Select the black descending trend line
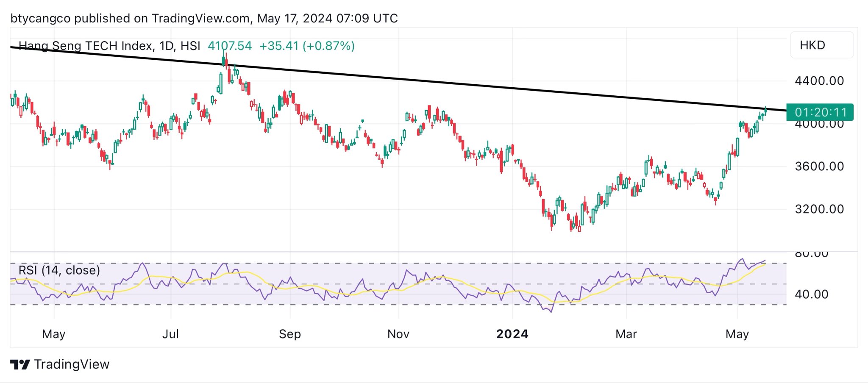This screenshot has width=868, height=383. (x=398, y=79)
